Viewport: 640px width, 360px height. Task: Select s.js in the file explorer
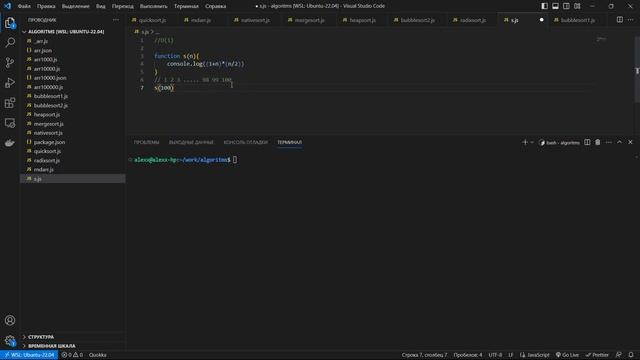73,179
